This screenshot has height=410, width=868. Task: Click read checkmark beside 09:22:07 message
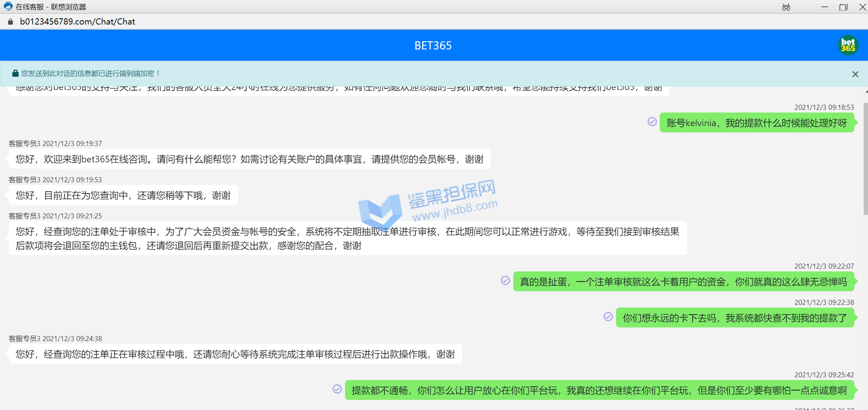(x=505, y=280)
